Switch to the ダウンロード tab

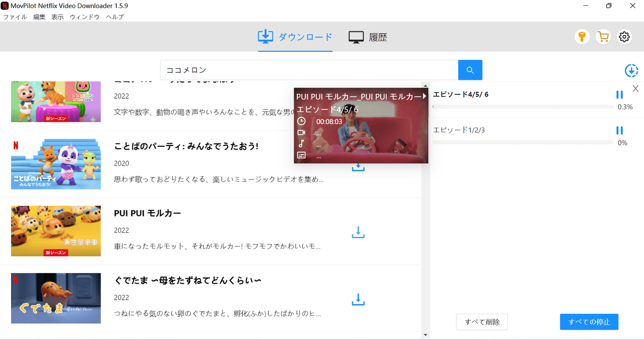(295, 37)
